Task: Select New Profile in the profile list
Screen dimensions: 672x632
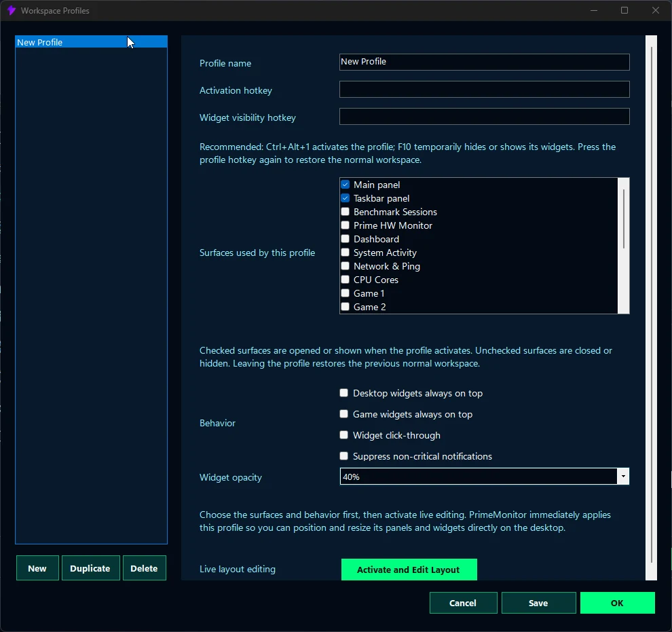Action: click(91, 42)
